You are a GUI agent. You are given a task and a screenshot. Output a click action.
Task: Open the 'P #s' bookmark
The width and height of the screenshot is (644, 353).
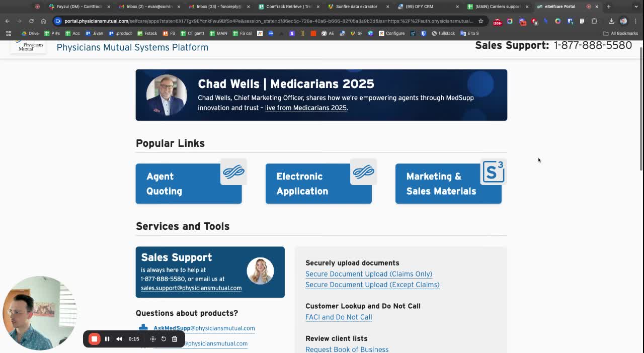pyautogui.click(x=52, y=33)
